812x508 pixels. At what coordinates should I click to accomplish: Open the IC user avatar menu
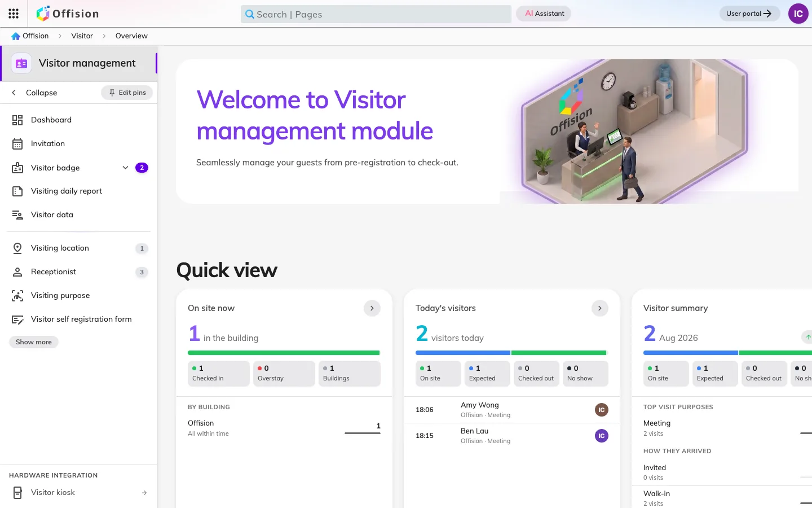click(798, 14)
